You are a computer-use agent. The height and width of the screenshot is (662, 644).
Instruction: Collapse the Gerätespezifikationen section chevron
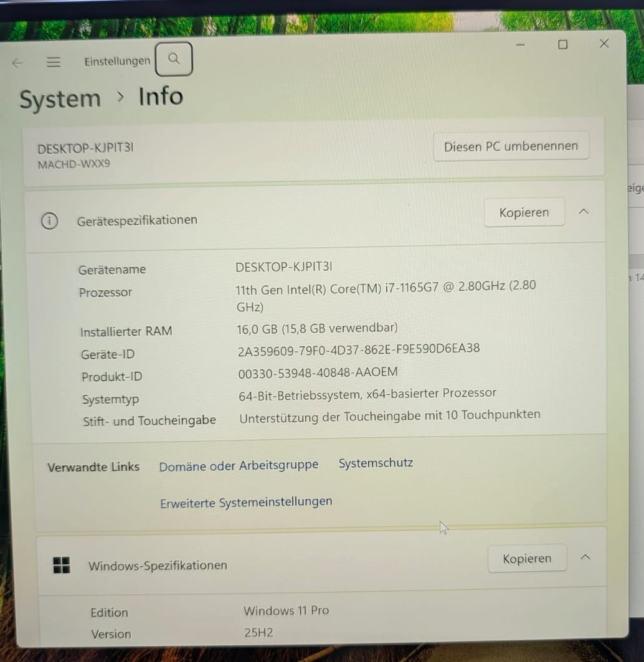tap(583, 212)
